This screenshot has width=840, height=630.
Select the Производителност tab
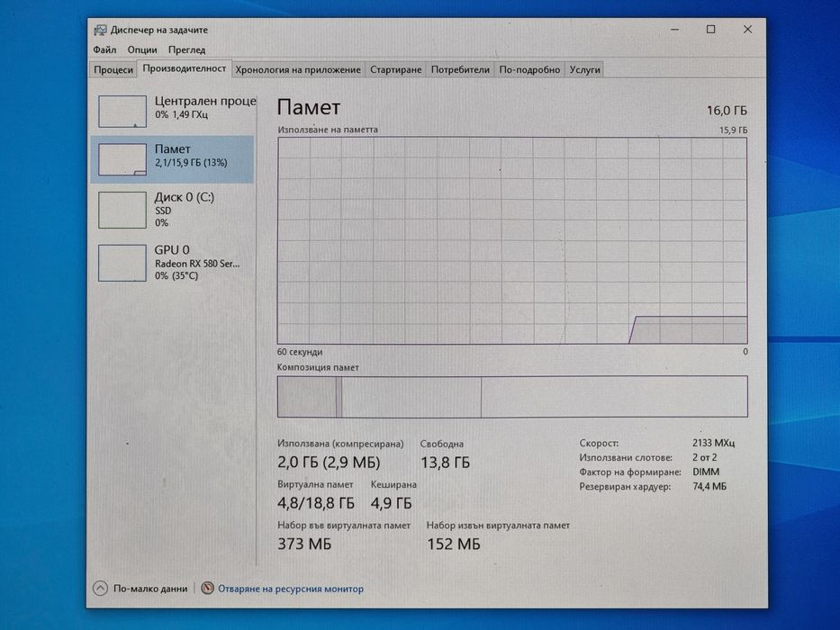click(x=185, y=68)
